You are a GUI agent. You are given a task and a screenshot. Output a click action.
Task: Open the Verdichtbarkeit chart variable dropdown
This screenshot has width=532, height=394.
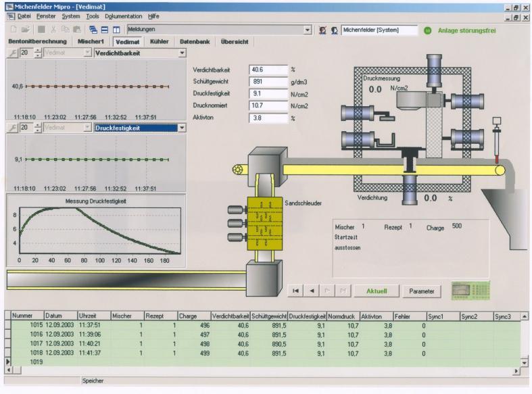183,53
